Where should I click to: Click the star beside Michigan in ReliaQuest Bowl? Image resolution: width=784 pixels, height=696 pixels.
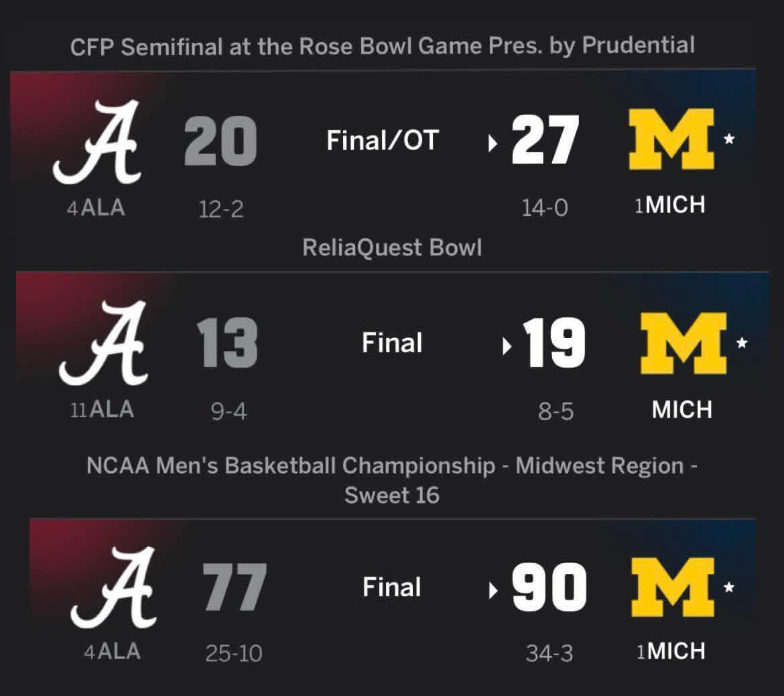point(742,343)
